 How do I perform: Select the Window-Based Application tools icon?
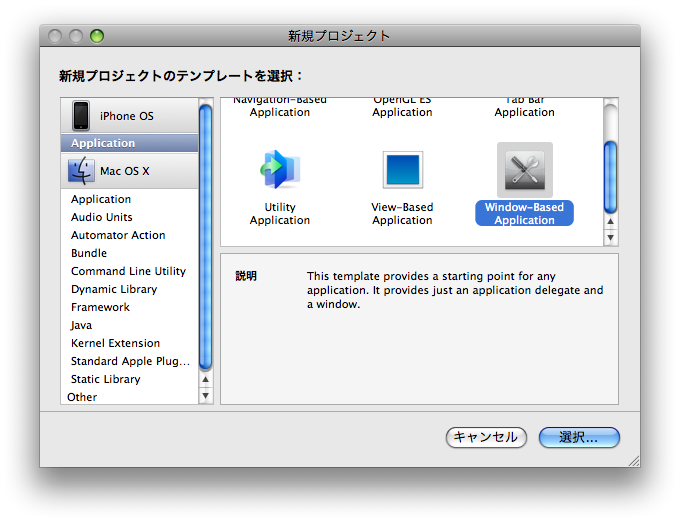pos(524,170)
